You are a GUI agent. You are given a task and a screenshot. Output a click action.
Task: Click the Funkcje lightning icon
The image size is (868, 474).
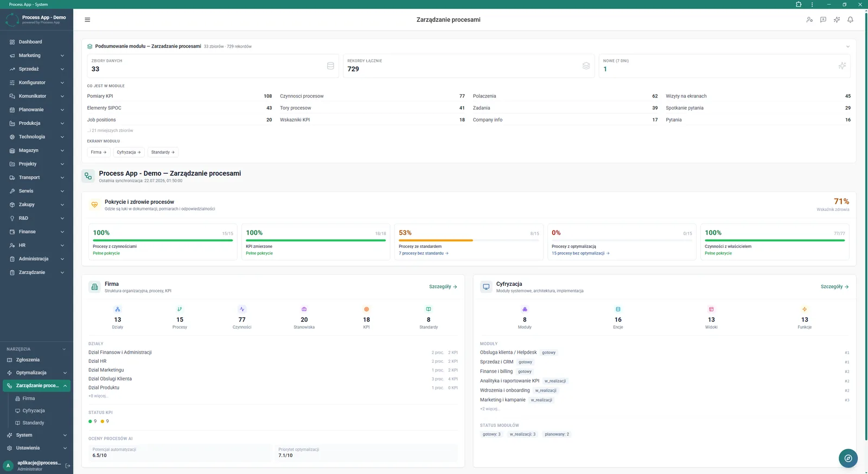pyautogui.click(x=805, y=309)
